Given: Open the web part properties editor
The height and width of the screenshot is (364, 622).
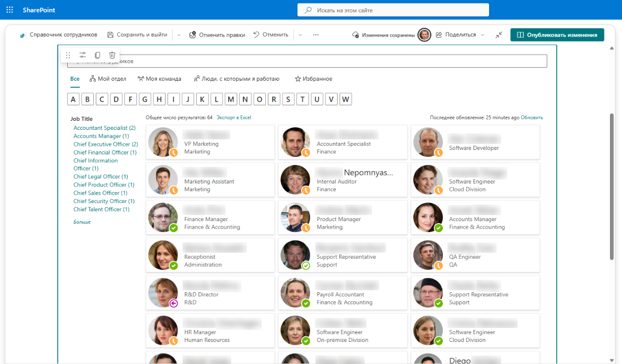Looking at the screenshot, I should (83, 55).
